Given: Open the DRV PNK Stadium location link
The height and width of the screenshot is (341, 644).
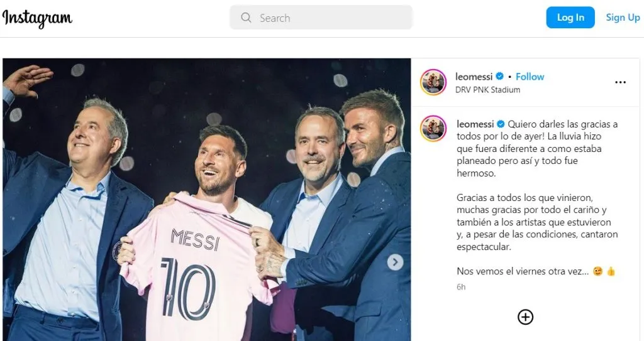Looking at the screenshot, I should coord(487,90).
